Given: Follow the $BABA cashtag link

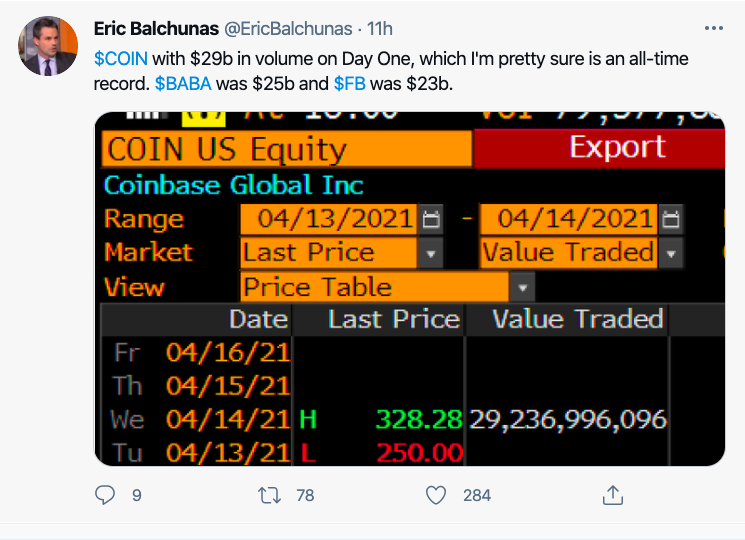Looking at the screenshot, I should (183, 84).
